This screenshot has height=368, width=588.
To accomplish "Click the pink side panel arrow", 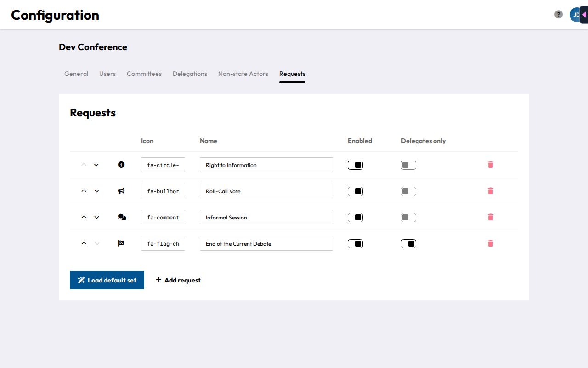I will coord(584,15).
